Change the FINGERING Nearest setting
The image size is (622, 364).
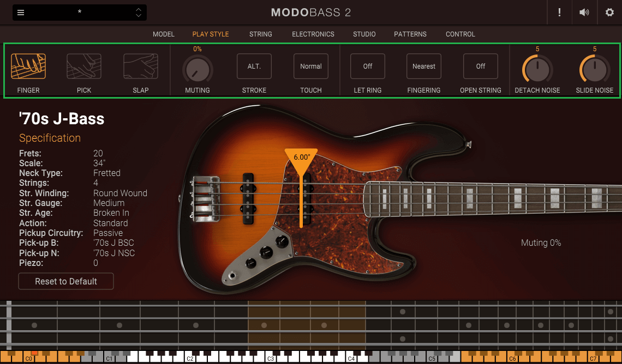(423, 66)
